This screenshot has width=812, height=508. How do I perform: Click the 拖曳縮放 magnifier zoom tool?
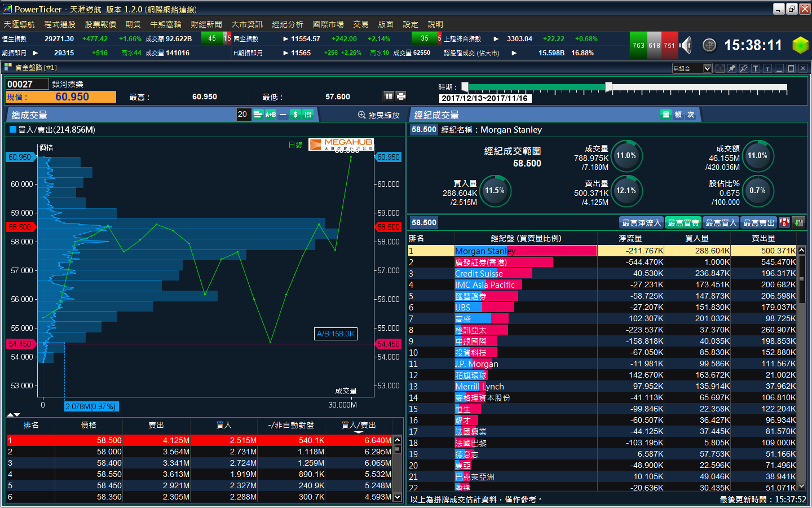(378, 115)
